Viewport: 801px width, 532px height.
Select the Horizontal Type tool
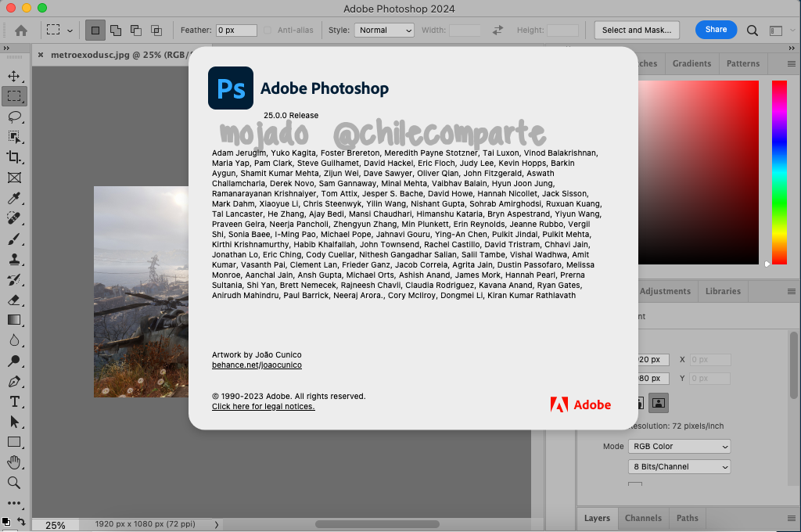[14, 401]
